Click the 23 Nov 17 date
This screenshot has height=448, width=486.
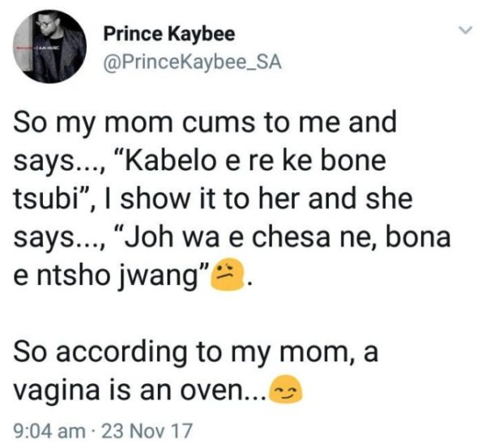coord(147,431)
